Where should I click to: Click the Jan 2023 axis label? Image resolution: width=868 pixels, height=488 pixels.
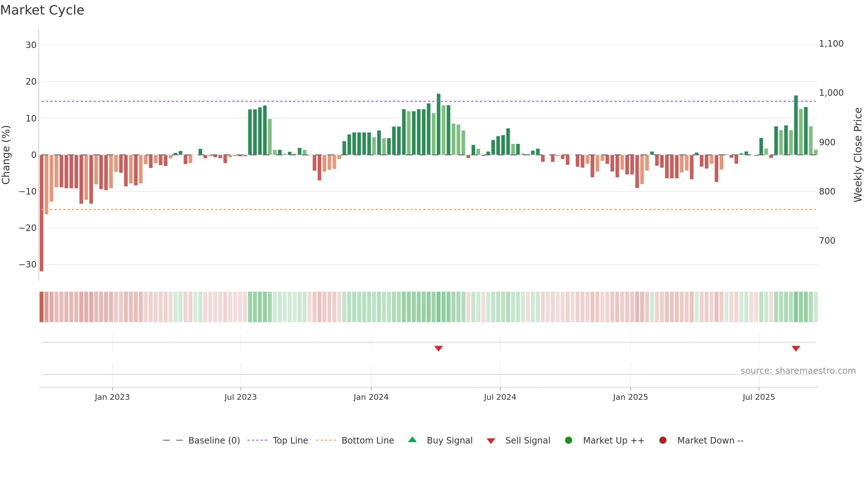tap(112, 397)
